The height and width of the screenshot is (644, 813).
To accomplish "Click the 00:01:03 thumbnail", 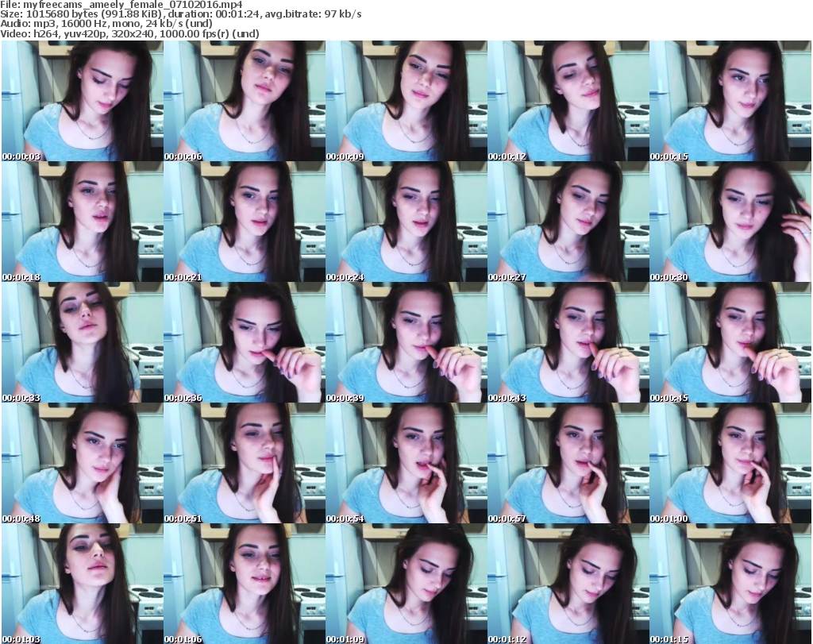I will [83, 584].
